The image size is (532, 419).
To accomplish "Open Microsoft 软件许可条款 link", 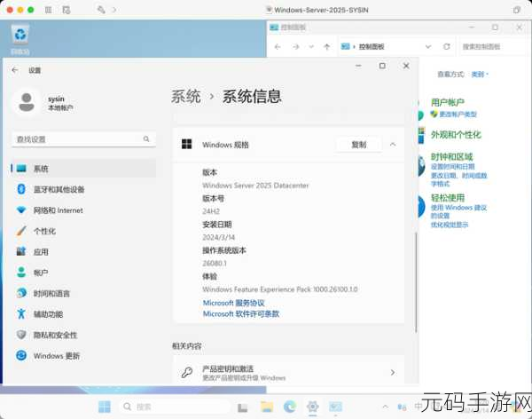I will [x=241, y=313].
